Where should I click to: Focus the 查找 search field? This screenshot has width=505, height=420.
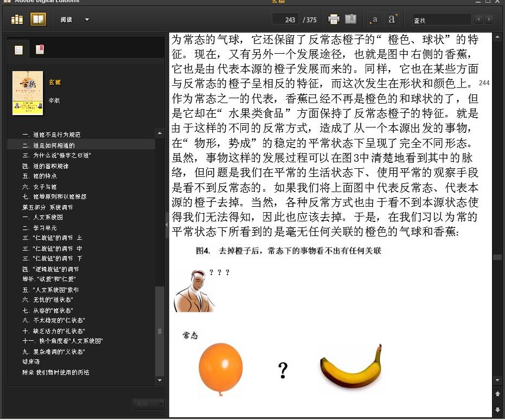(x=442, y=20)
